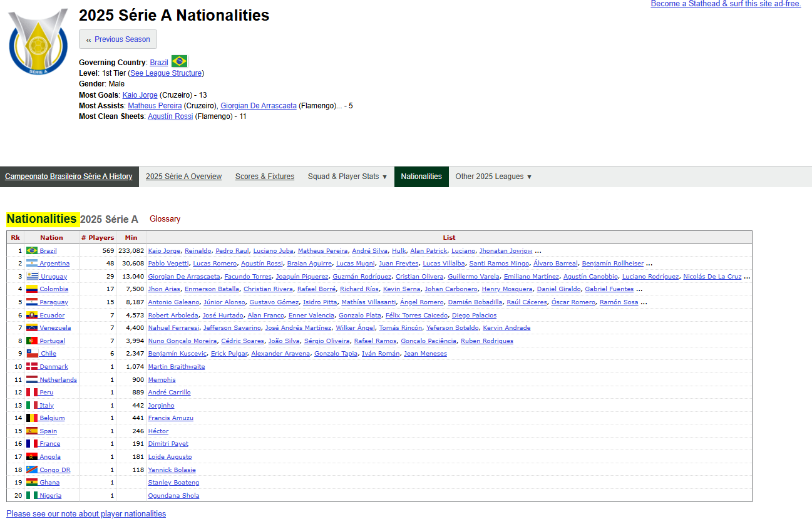Viewport: 812px width, 529px height.
Task: Click the Congo DR flag icon
Action: point(32,470)
